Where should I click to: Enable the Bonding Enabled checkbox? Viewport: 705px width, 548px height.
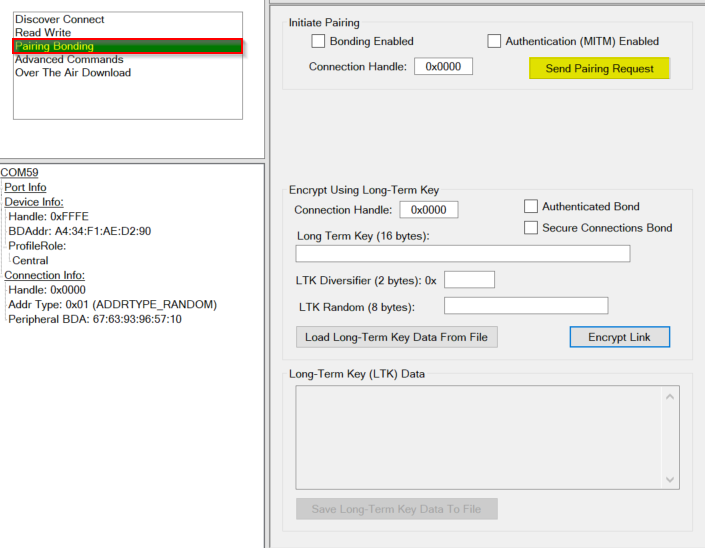[319, 42]
